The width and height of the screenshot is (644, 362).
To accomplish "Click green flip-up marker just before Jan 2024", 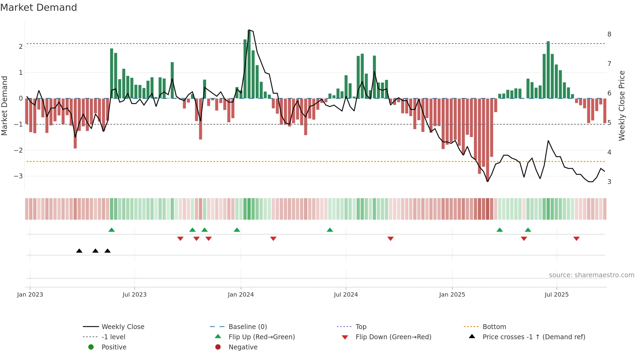I will pos(237,230).
